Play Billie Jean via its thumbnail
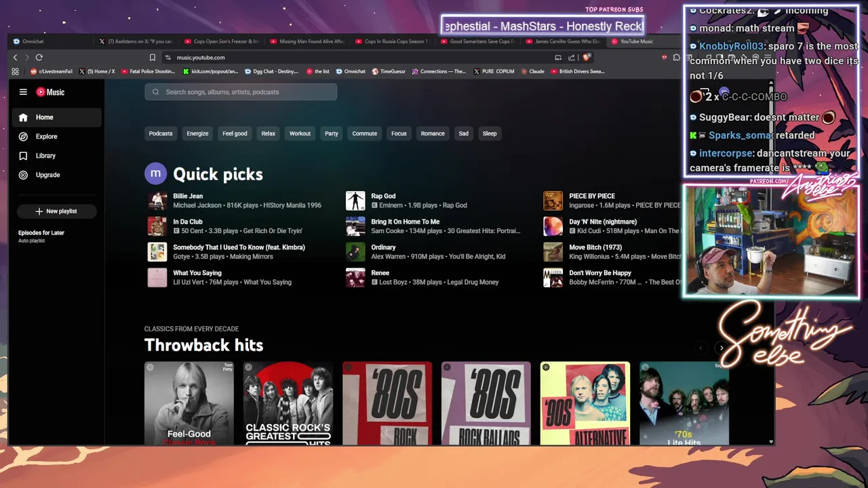This screenshot has width=868, height=488. pyautogui.click(x=157, y=201)
